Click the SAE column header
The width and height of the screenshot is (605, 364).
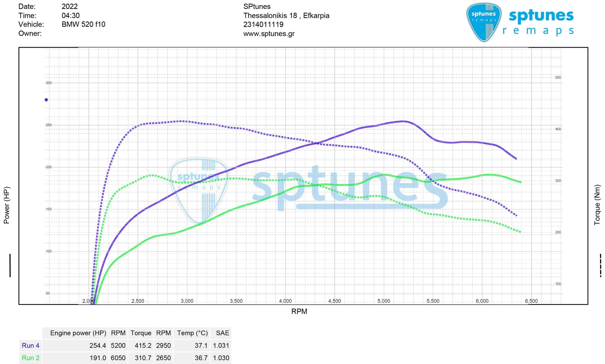222,333
